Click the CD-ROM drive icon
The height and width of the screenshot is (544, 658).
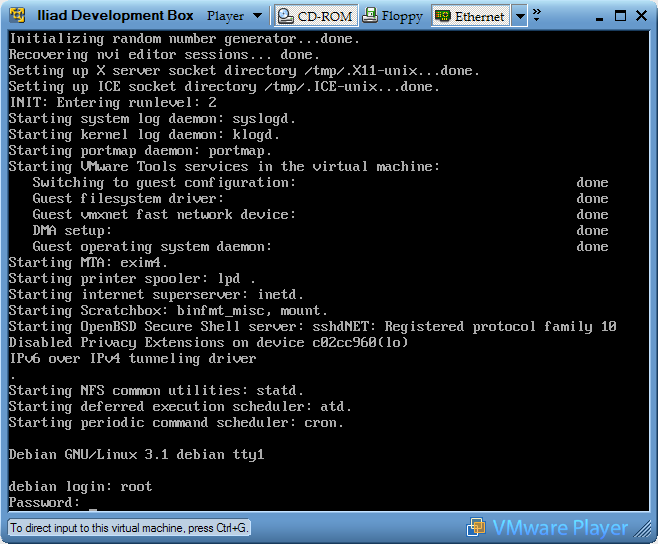click(286, 16)
